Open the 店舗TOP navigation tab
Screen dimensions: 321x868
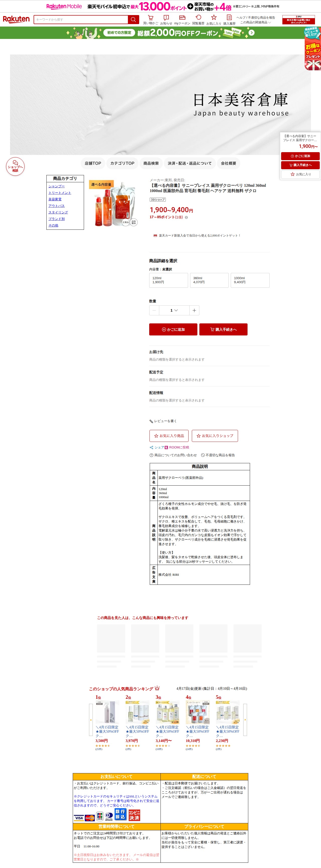click(93, 163)
